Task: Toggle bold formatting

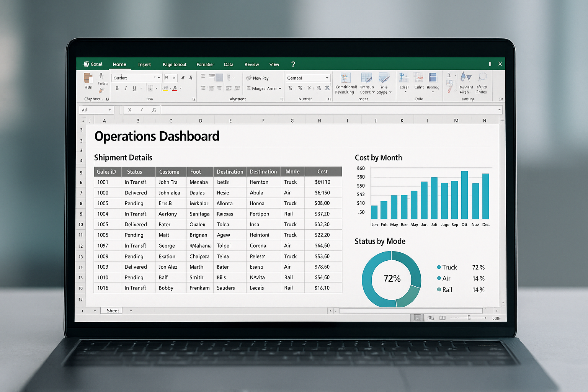Action: click(x=117, y=88)
